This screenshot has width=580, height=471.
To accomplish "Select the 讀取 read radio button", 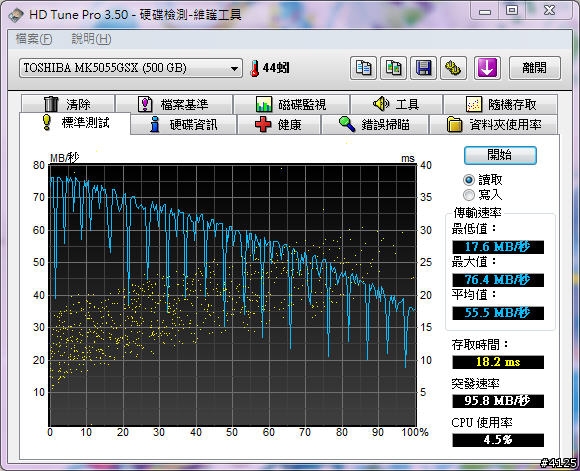I will coord(469,180).
